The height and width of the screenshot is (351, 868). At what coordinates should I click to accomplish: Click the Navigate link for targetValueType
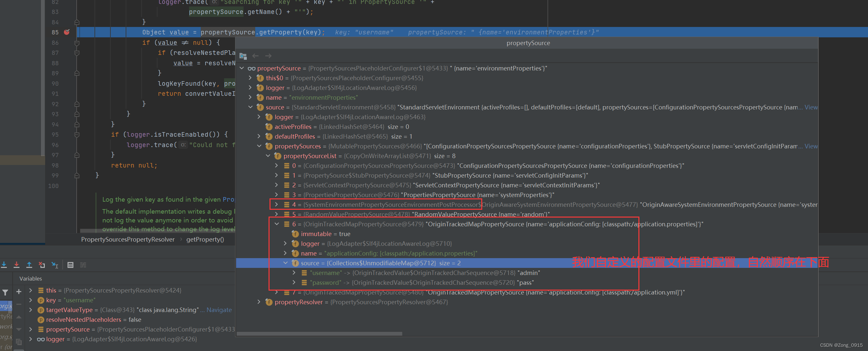coord(220,309)
